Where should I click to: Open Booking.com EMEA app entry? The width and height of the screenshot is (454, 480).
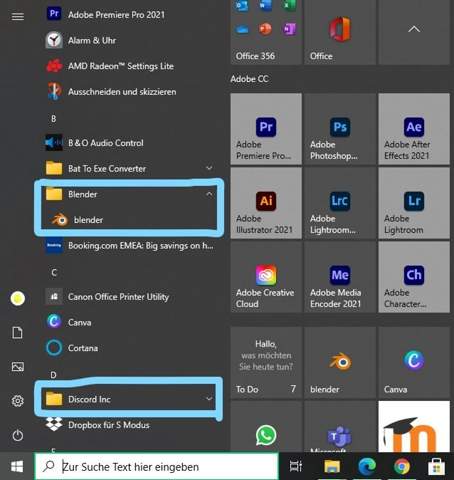130,246
